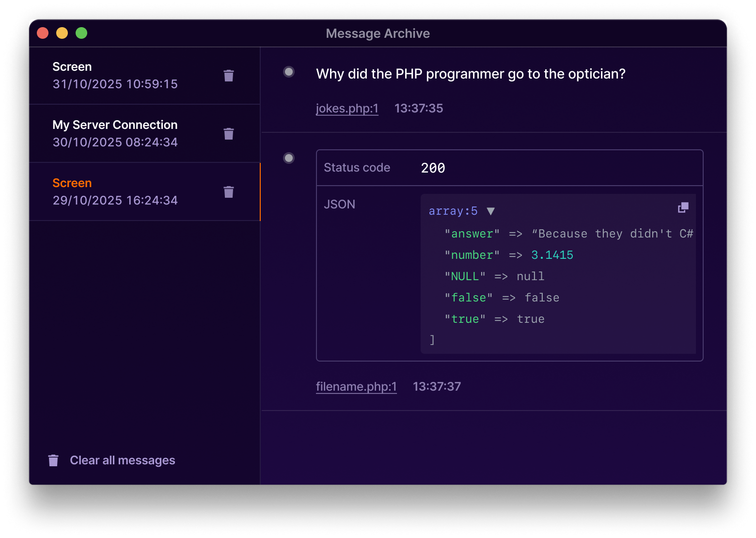Screen dimensions: 756x538
Task: Copy the JSON array contents
Action: (683, 208)
